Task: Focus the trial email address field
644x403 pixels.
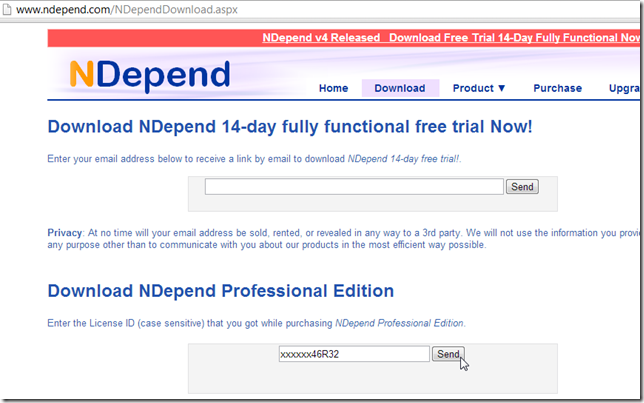Action: [x=354, y=187]
